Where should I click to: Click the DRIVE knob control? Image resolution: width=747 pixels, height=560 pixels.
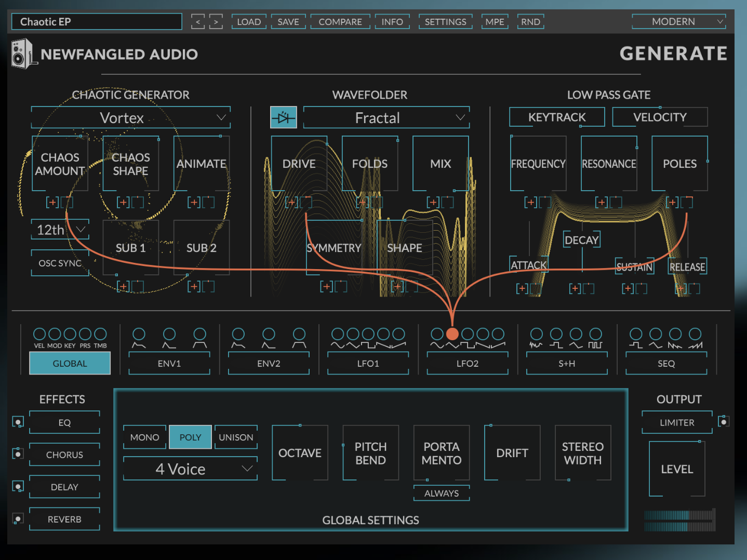coord(299,164)
